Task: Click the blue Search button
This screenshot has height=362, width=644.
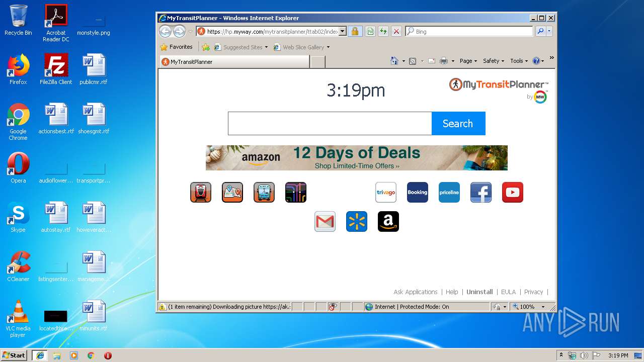Action: tap(458, 123)
